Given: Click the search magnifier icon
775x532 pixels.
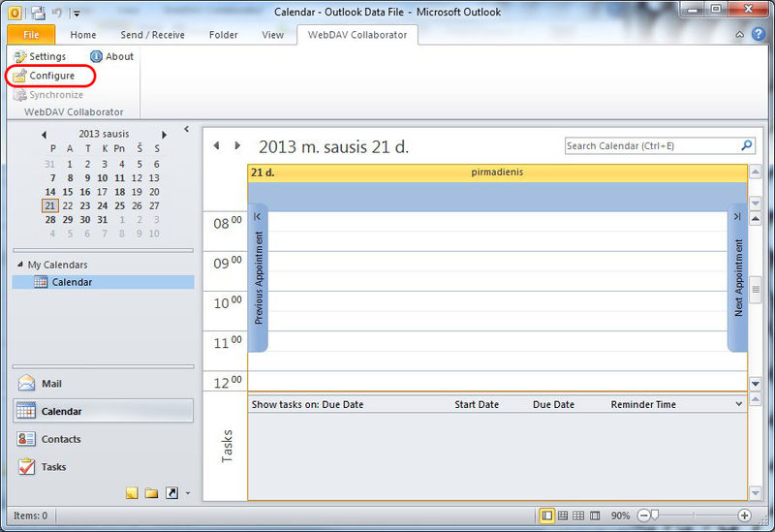Looking at the screenshot, I should pos(747,145).
